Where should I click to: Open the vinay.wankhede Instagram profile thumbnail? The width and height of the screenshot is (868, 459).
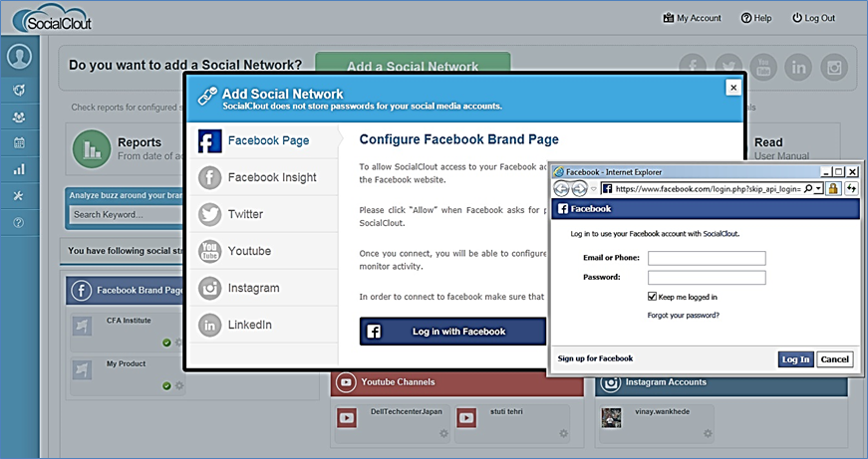point(611,418)
